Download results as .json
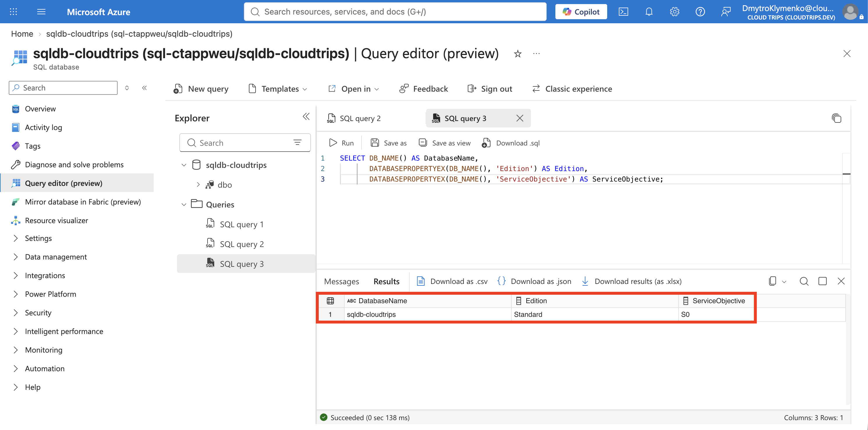 534,282
